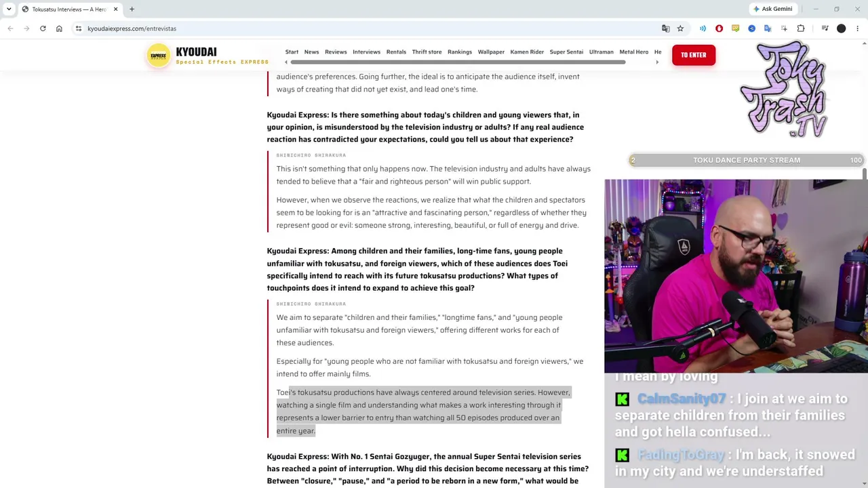
Task: Open the Rentals menu item
Action: point(396,52)
